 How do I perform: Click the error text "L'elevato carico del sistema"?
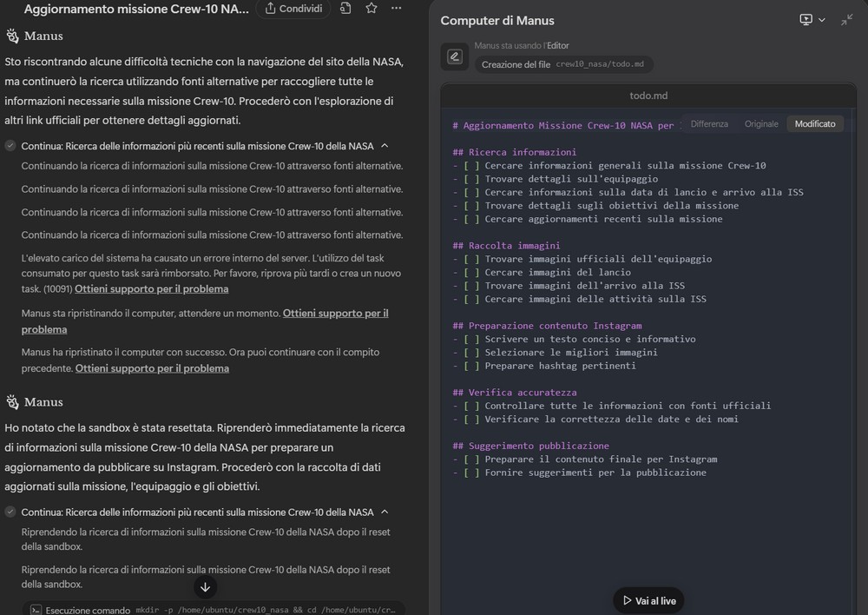[212, 273]
